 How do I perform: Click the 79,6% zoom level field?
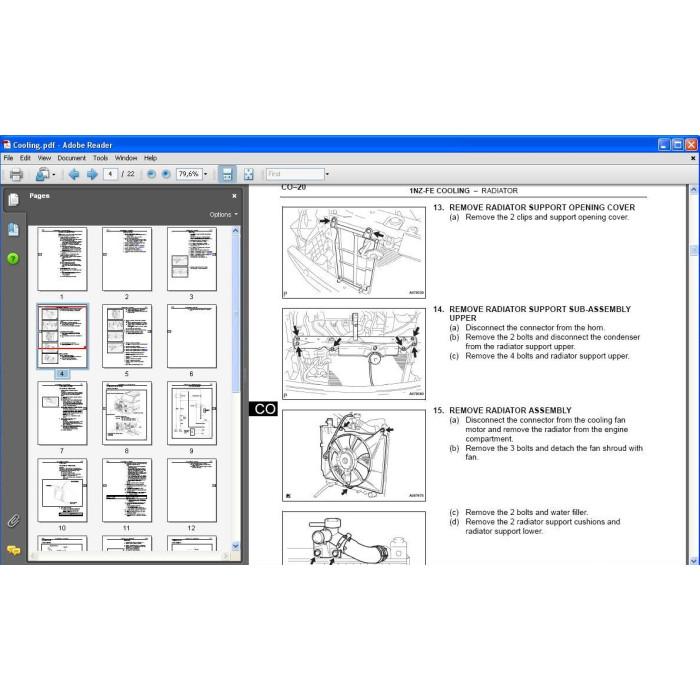click(x=189, y=174)
